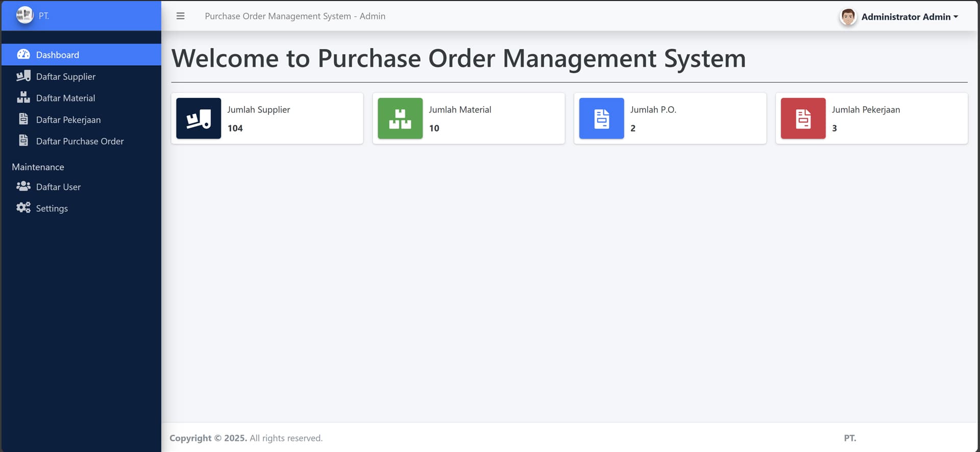Image resolution: width=980 pixels, height=452 pixels.
Task: Click the pekerjaan count 3
Action: pyautogui.click(x=835, y=128)
